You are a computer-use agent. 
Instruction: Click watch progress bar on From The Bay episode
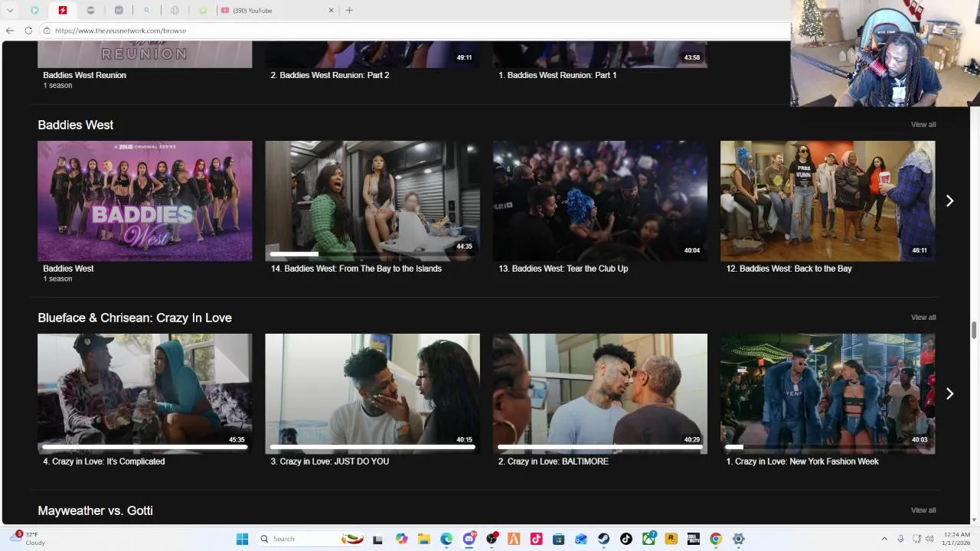point(372,253)
